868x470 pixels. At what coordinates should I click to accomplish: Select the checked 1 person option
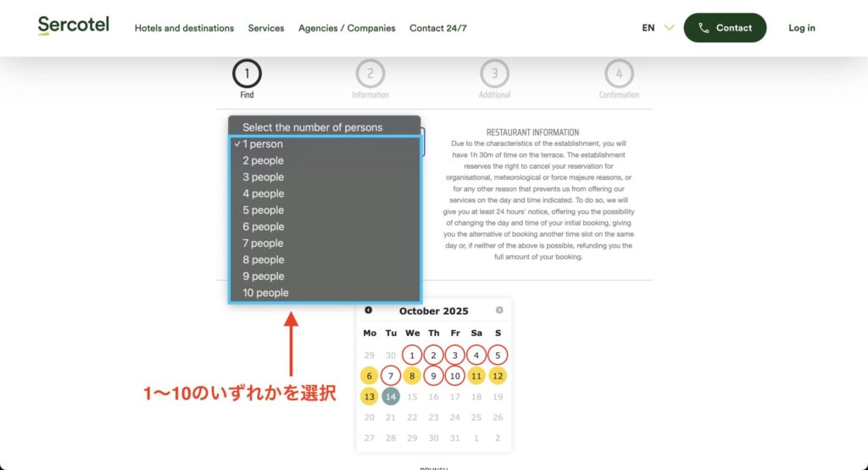(x=263, y=144)
